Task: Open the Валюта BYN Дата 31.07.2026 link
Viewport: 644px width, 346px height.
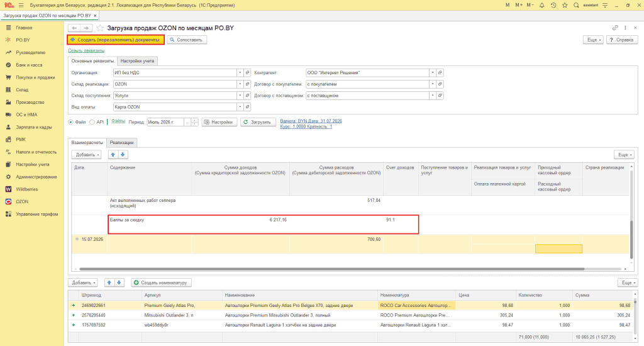Action: tap(311, 121)
